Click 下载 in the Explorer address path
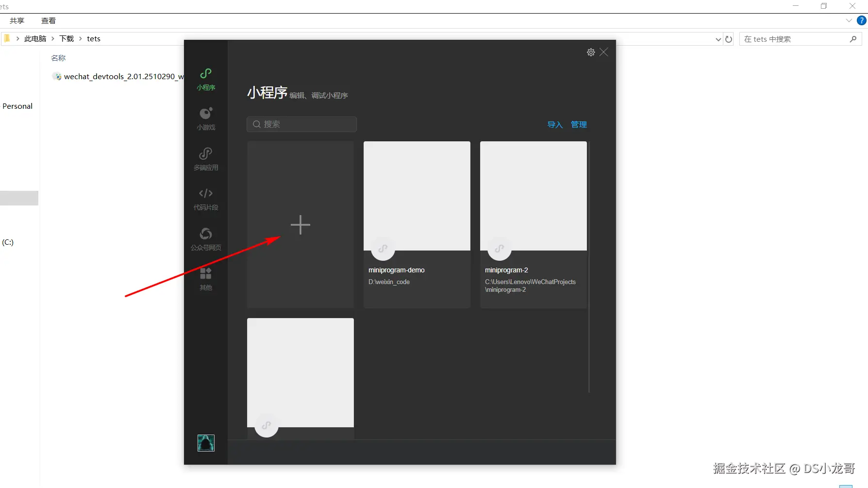The width and height of the screenshot is (868, 488). point(67,39)
